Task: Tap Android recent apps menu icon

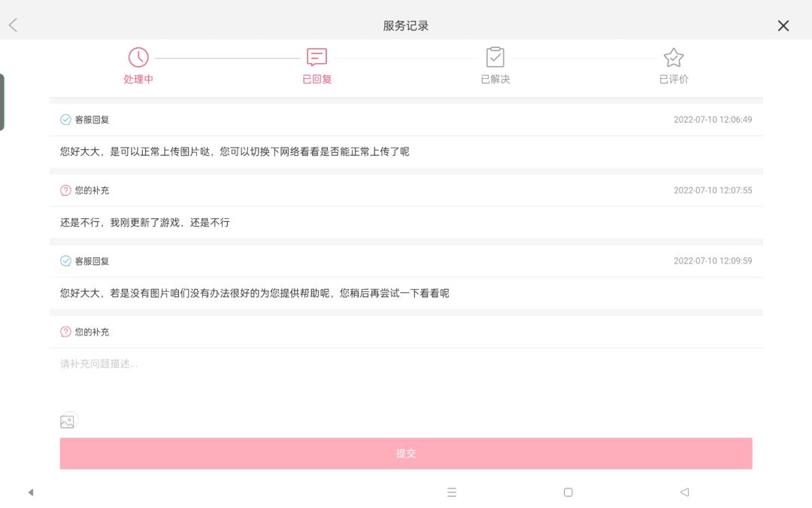Action: (x=452, y=492)
